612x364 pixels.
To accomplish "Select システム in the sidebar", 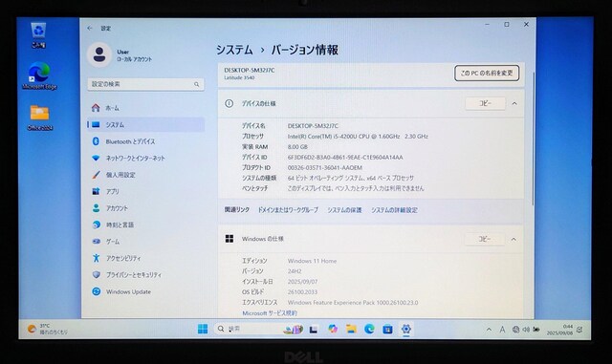I will (x=145, y=124).
